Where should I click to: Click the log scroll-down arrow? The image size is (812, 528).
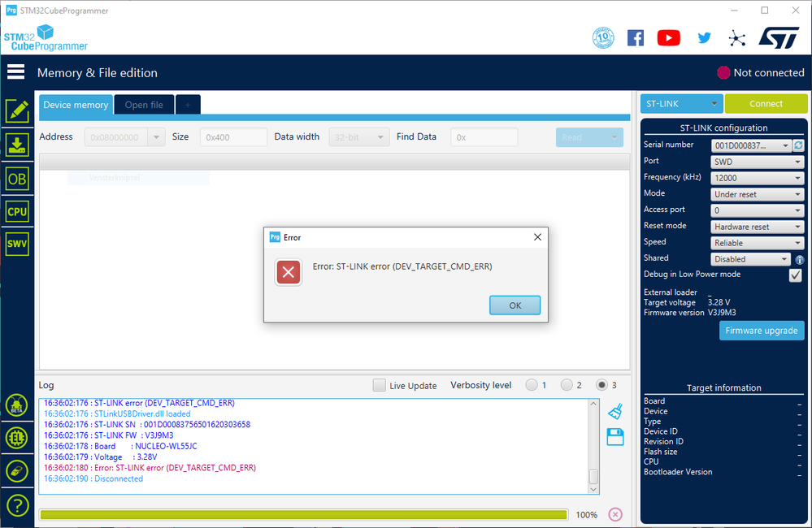click(593, 489)
